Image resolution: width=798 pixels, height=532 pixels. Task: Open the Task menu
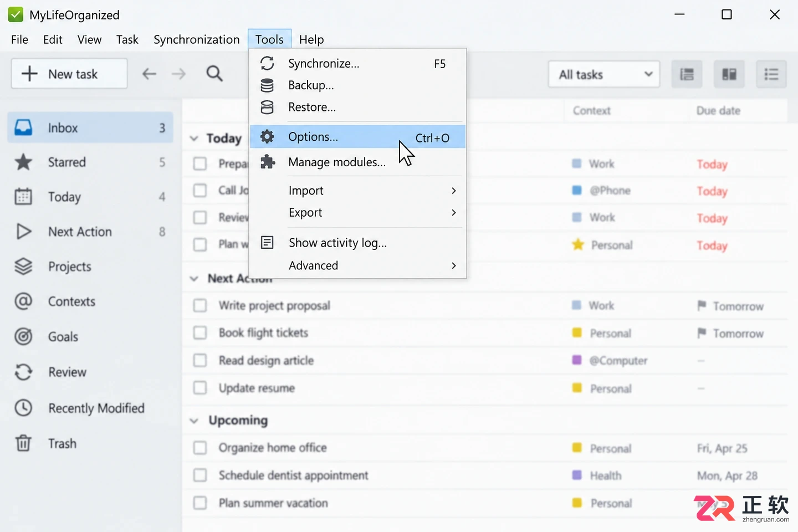pos(127,39)
